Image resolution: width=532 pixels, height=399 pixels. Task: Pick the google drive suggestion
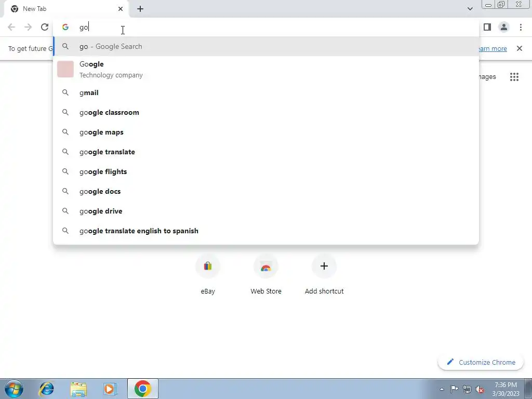pos(266,211)
